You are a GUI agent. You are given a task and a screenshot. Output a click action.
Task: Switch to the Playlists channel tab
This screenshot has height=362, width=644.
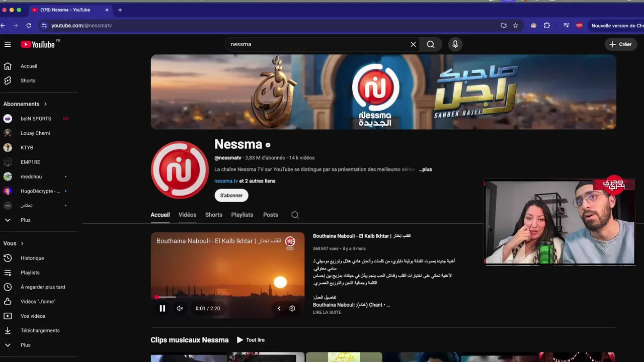click(x=242, y=215)
